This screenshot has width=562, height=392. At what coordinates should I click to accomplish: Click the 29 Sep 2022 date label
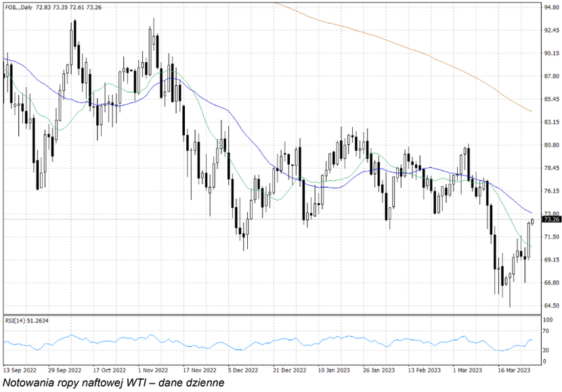[64, 370]
